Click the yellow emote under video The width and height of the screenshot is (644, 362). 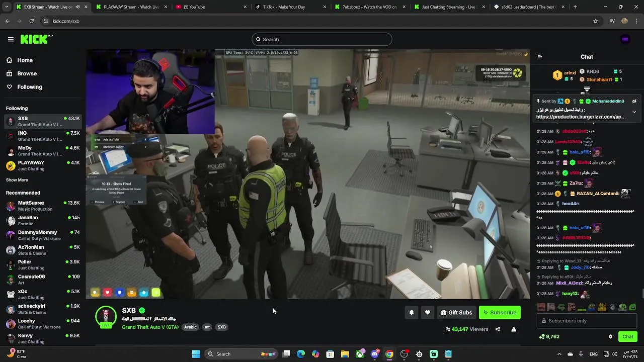[x=95, y=293]
